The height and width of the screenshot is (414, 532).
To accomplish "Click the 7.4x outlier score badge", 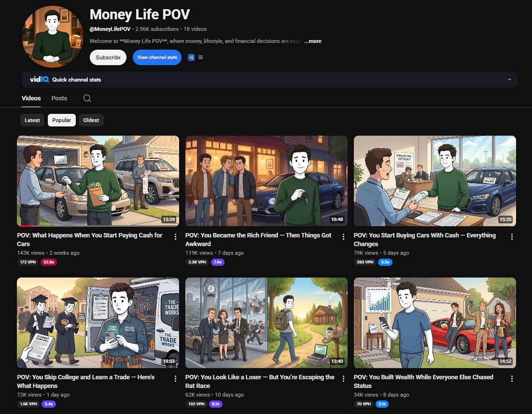I will (217, 262).
